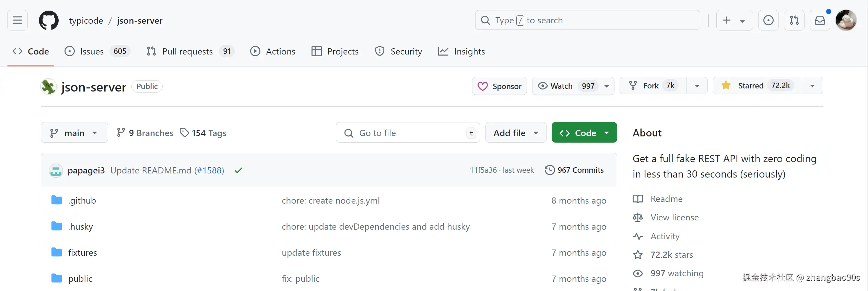This screenshot has height=291, width=868.
Task: Click the #1588 pull request link
Action: click(209, 170)
